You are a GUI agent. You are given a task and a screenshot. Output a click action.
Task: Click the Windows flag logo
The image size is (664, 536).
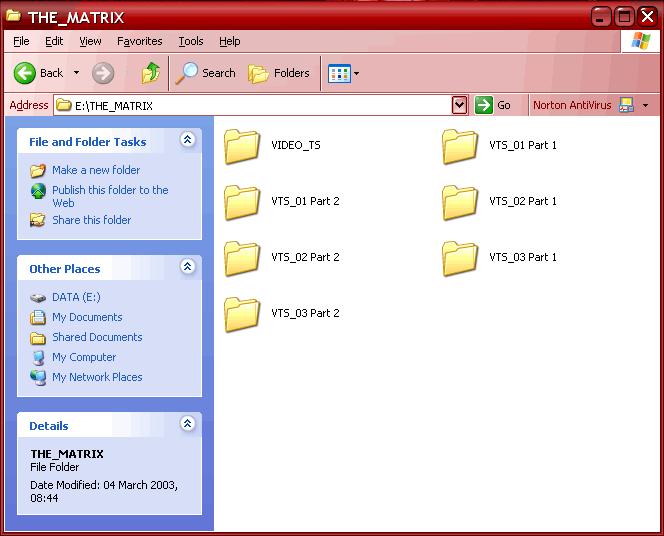[641, 41]
